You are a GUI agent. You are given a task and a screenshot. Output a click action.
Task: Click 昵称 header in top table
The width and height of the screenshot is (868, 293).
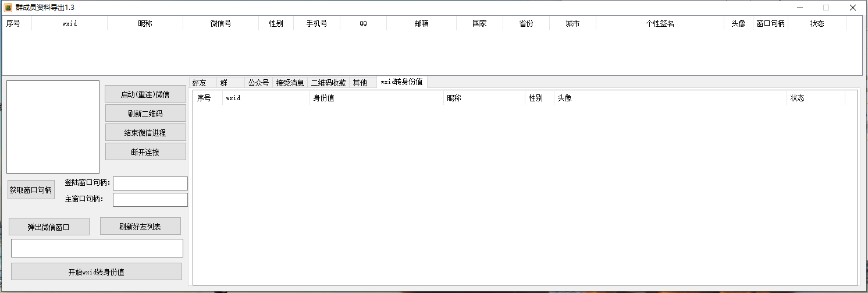145,24
